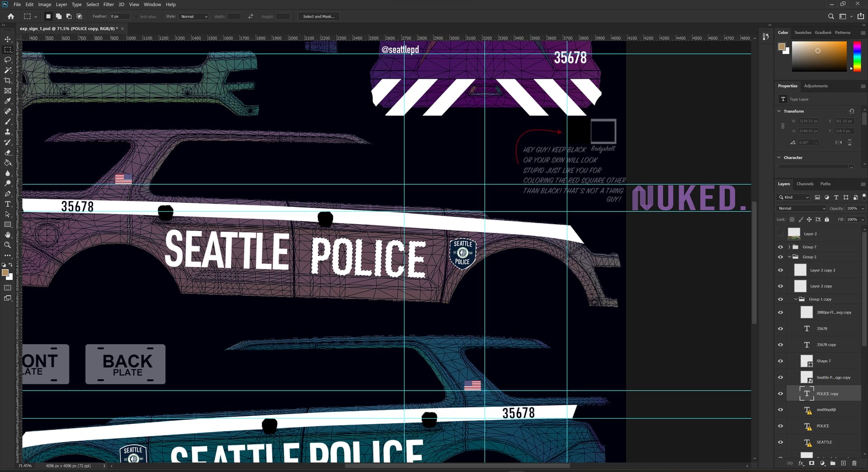
Task: Select the Clone Stamp tool
Action: click(8, 132)
